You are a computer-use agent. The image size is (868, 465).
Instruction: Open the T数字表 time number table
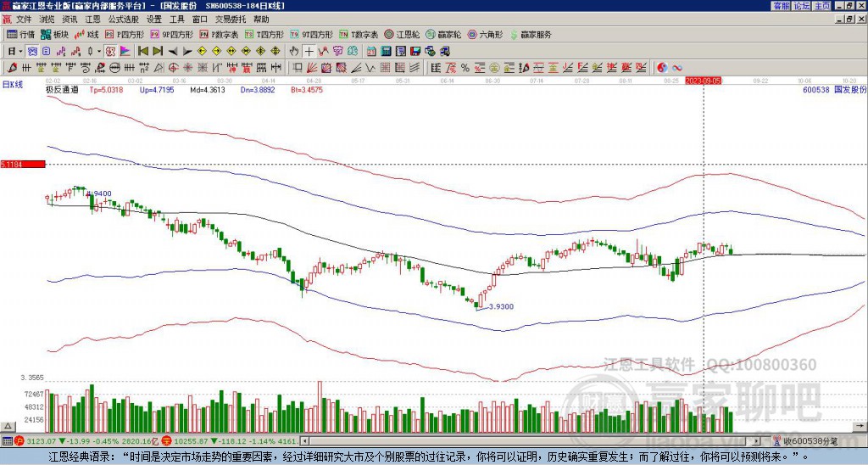point(359,34)
